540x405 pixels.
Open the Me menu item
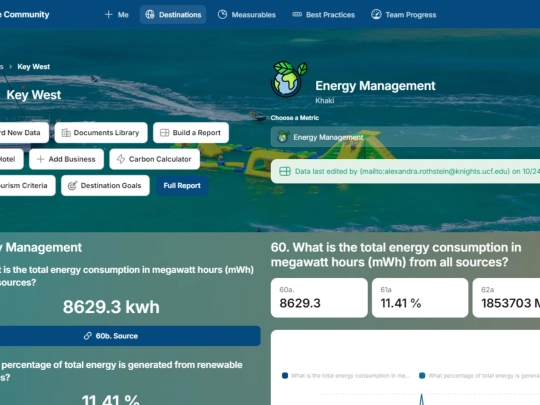116,14
